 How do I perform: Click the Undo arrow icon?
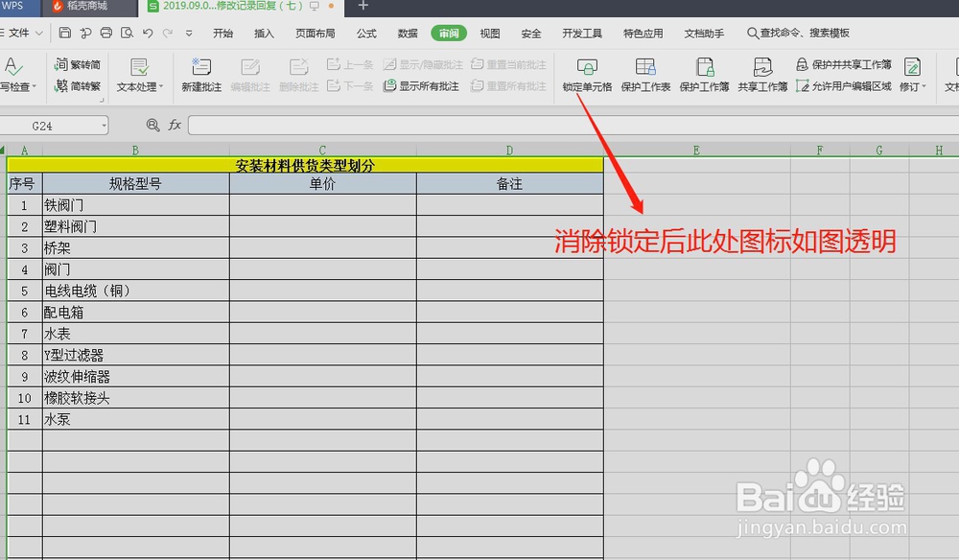pyautogui.click(x=148, y=33)
